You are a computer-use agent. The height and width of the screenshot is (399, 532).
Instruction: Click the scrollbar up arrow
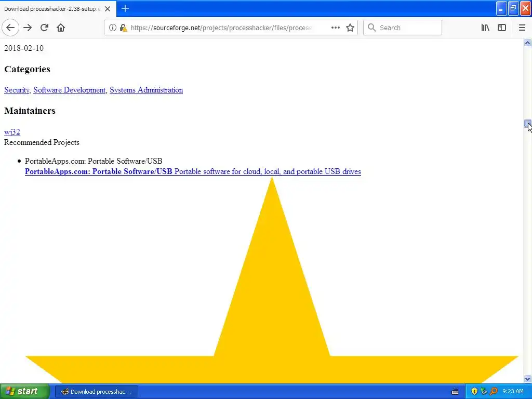527,43
